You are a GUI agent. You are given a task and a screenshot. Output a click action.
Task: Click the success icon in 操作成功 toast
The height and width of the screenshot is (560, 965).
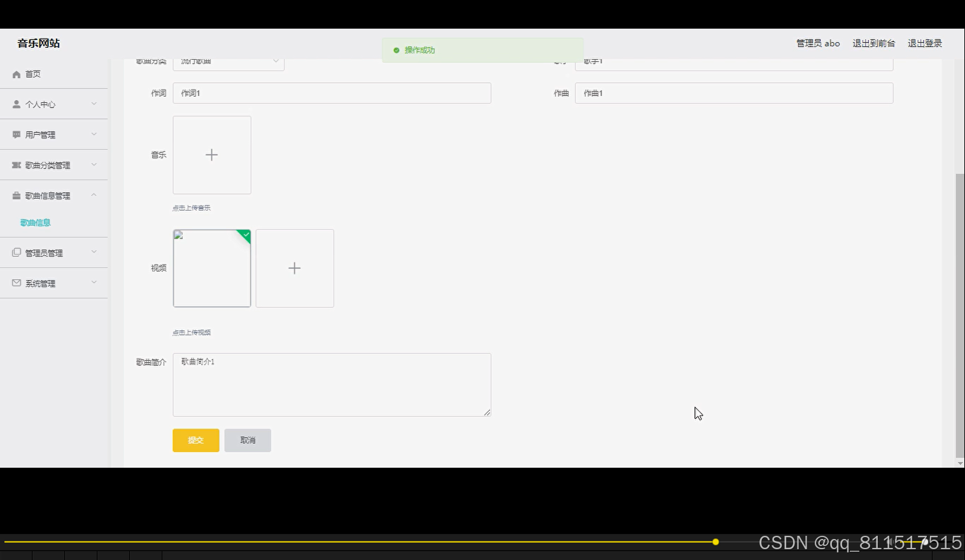click(397, 50)
